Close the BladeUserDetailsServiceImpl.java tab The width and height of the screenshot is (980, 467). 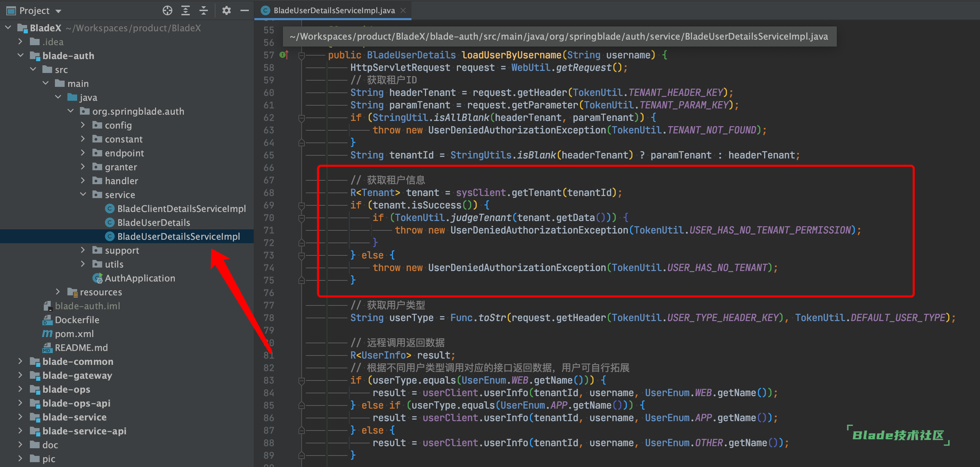click(x=403, y=10)
